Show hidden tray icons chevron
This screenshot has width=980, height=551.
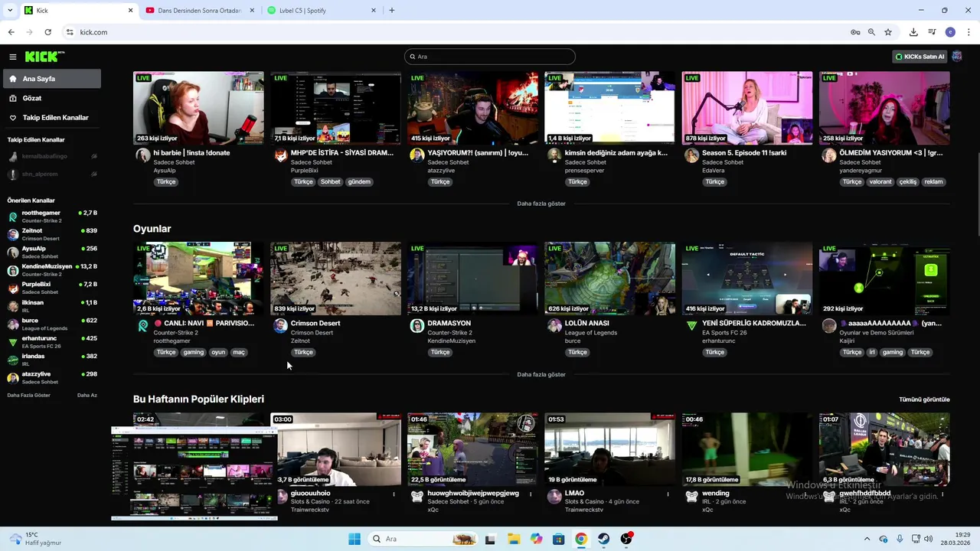[x=867, y=539]
